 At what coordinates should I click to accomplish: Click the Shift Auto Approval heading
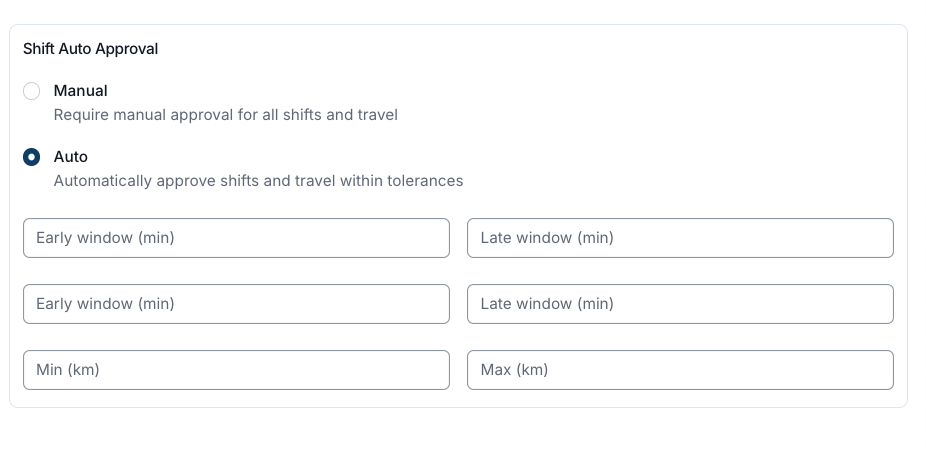pyautogui.click(x=90, y=49)
